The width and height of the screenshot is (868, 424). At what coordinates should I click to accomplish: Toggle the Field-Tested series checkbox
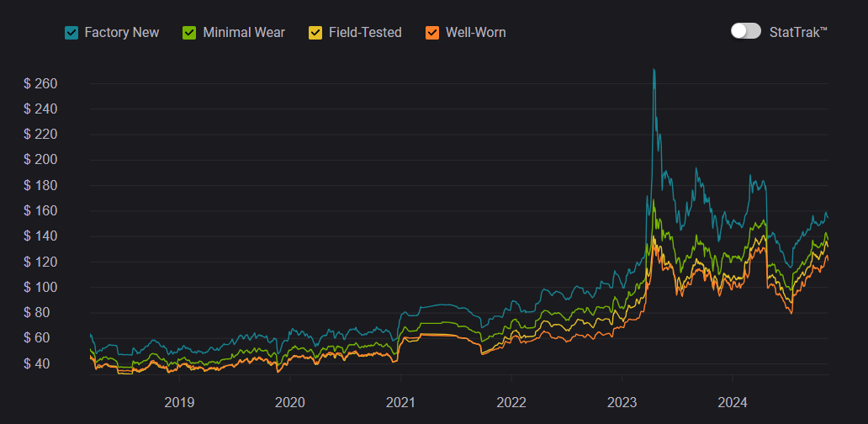315,33
